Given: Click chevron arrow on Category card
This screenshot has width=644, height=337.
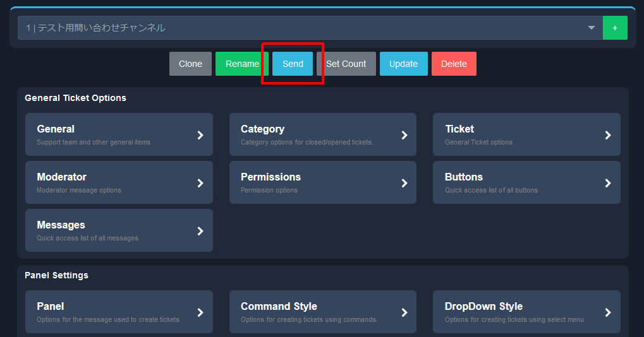Looking at the screenshot, I should (404, 135).
